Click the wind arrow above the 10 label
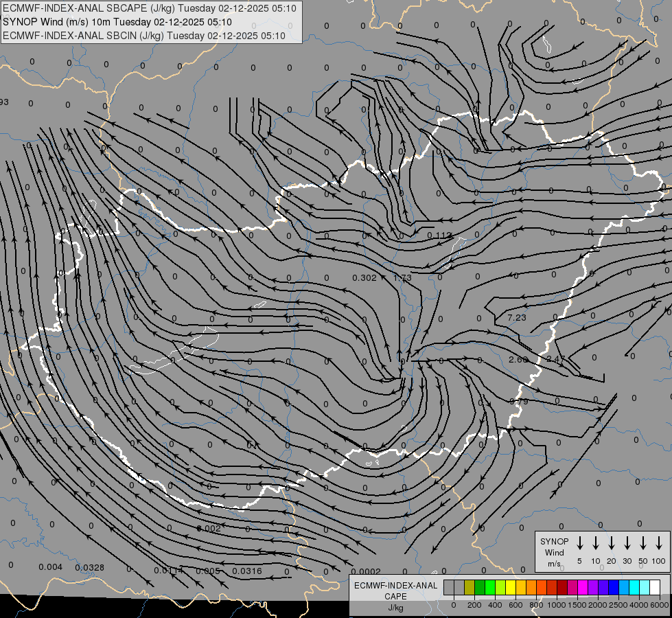Screen dimensions: 672x618 pos(595,543)
